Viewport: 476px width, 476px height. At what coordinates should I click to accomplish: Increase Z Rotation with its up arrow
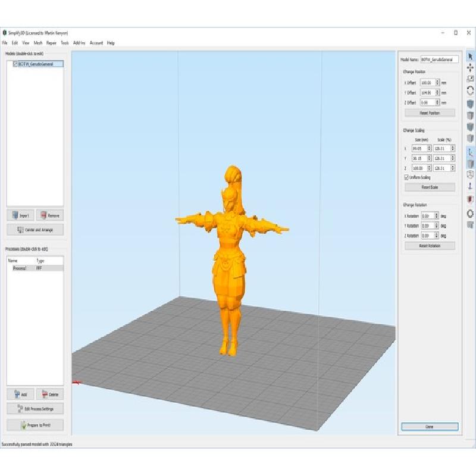[x=437, y=234]
